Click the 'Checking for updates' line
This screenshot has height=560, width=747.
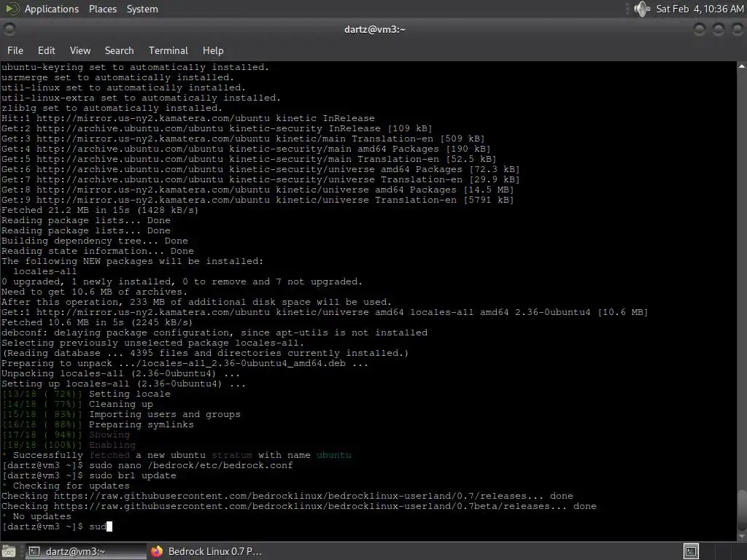click(x=66, y=486)
